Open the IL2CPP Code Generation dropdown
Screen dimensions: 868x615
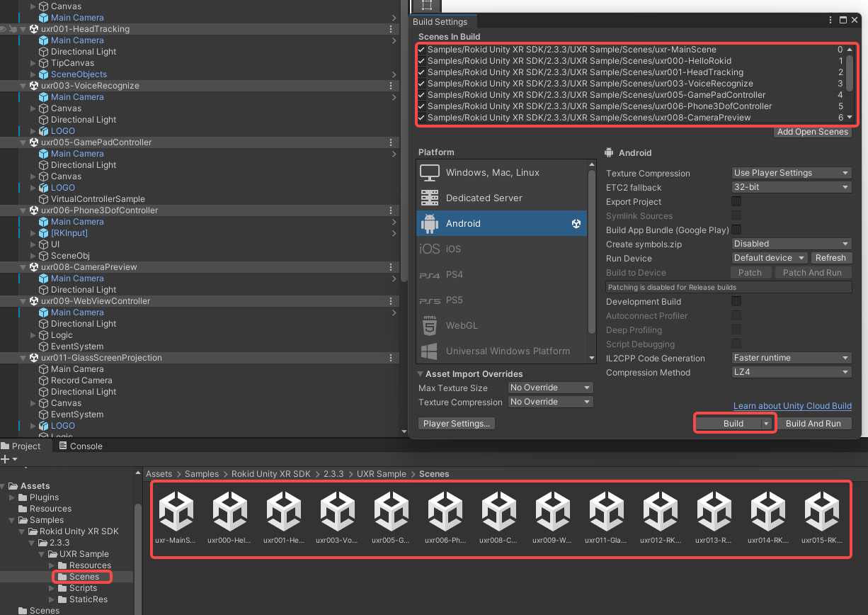click(792, 358)
